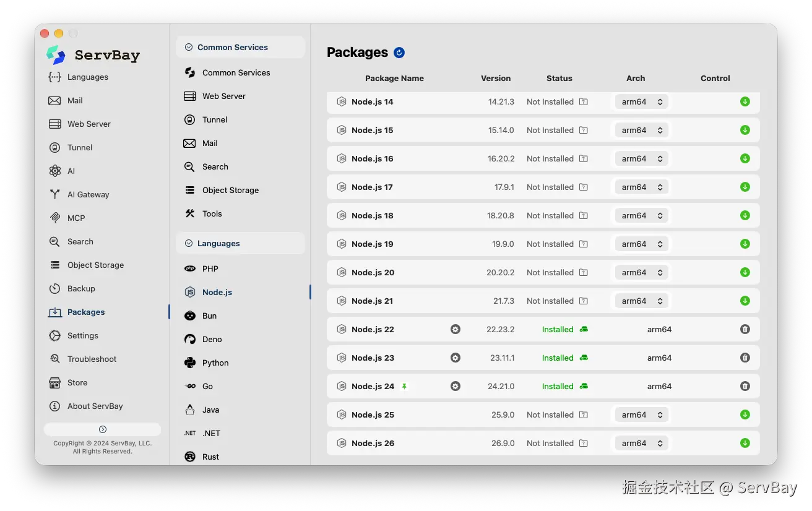Open the Arch dropdown for Node.js 17
This screenshot has height=511, width=812.
point(642,187)
